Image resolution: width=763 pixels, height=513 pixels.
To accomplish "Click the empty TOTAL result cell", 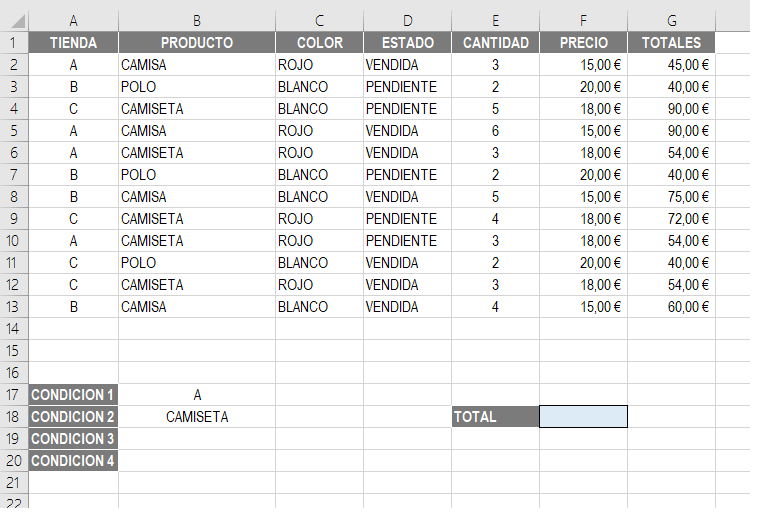I will coord(583,417).
